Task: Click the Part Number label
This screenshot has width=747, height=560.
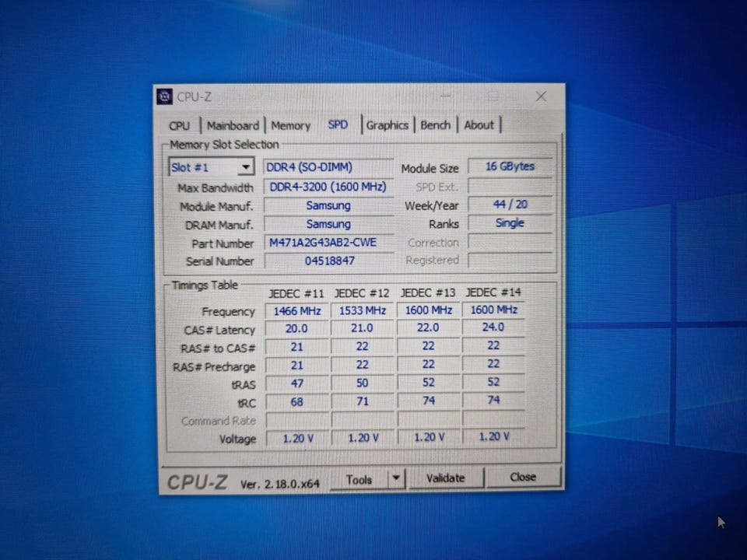Action: click(x=223, y=243)
